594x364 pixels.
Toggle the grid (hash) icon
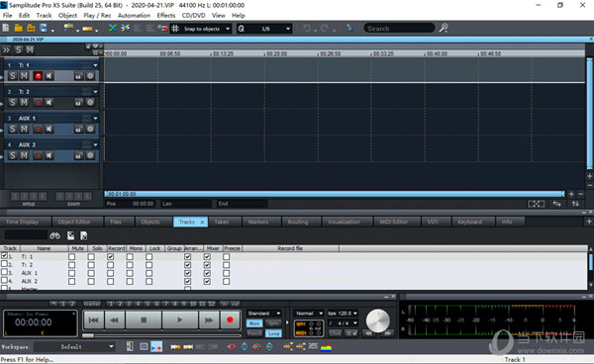click(x=175, y=29)
